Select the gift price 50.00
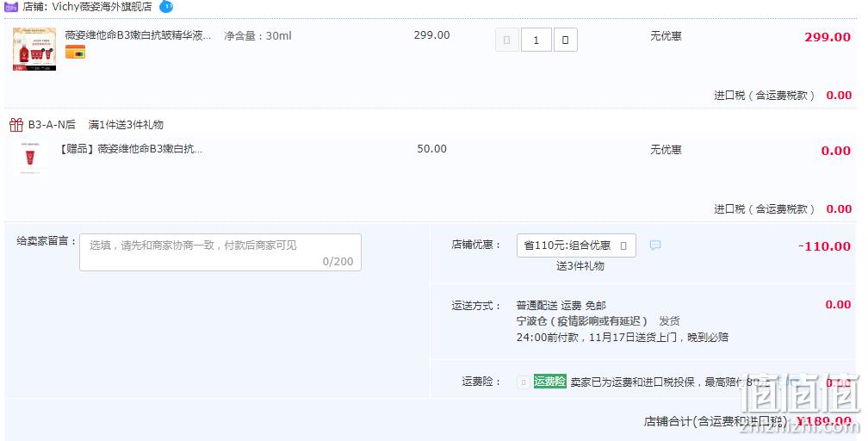This screenshot has height=441, width=868. 431,149
